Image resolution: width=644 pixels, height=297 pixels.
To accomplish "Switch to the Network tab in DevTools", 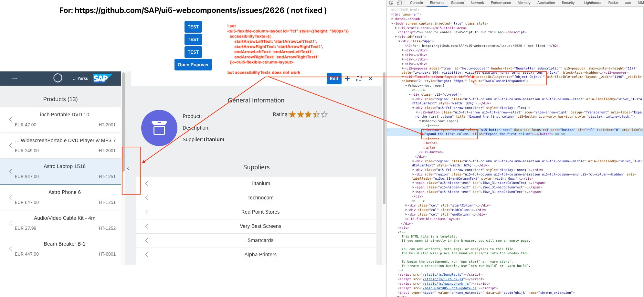I will coord(477,3).
